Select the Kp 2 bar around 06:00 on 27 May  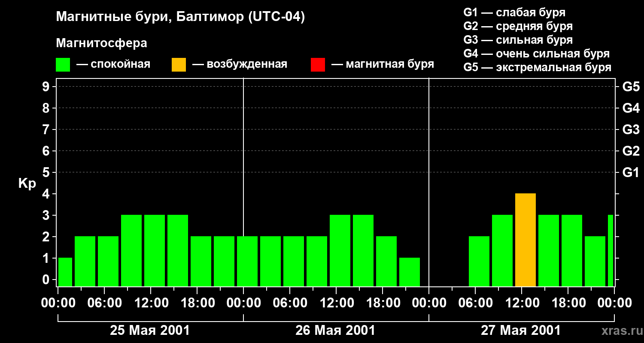click(479, 262)
